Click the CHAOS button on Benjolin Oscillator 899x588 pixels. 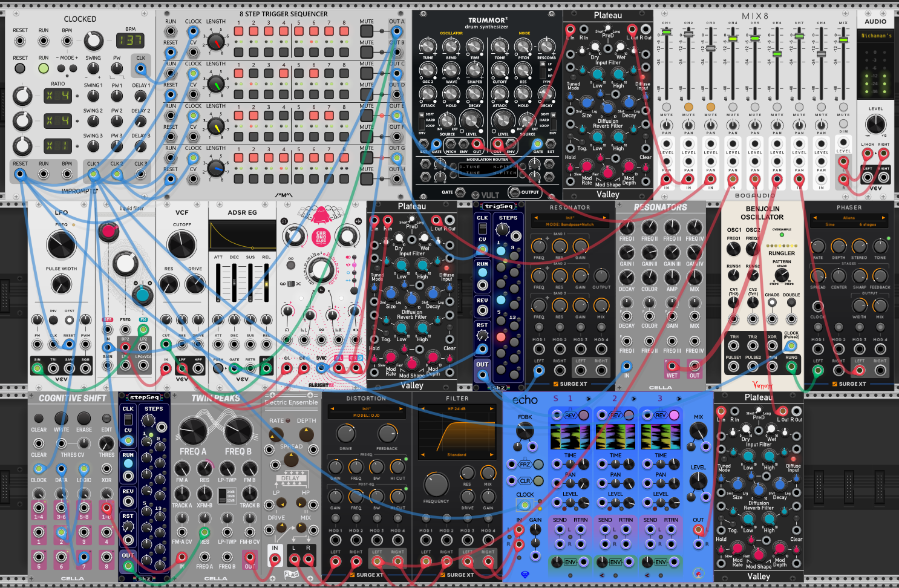pos(772,302)
